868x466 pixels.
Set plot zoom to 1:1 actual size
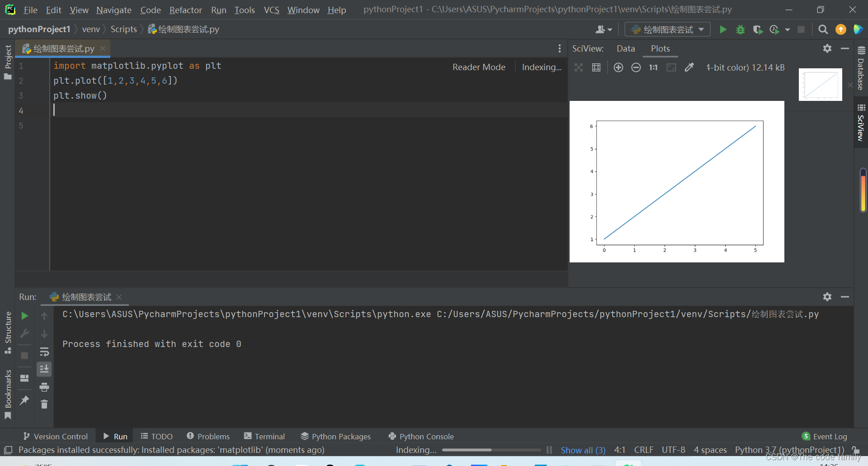point(653,67)
